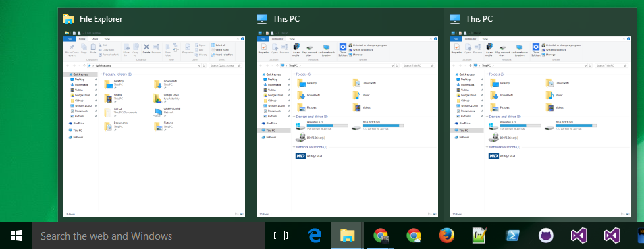Open Task View from the taskbar
Screen dimensions: 644x249
point(281,236)
